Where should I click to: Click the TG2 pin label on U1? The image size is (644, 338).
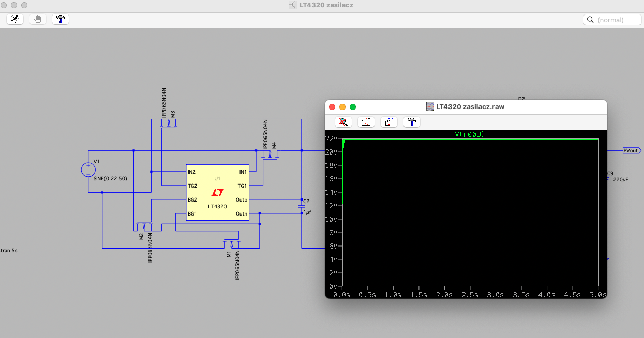pyautogui.click(x=192, y=186)
